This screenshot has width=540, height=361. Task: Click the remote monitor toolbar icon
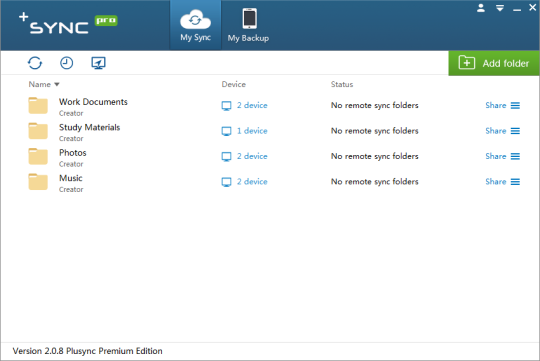[x=98, y=63]
